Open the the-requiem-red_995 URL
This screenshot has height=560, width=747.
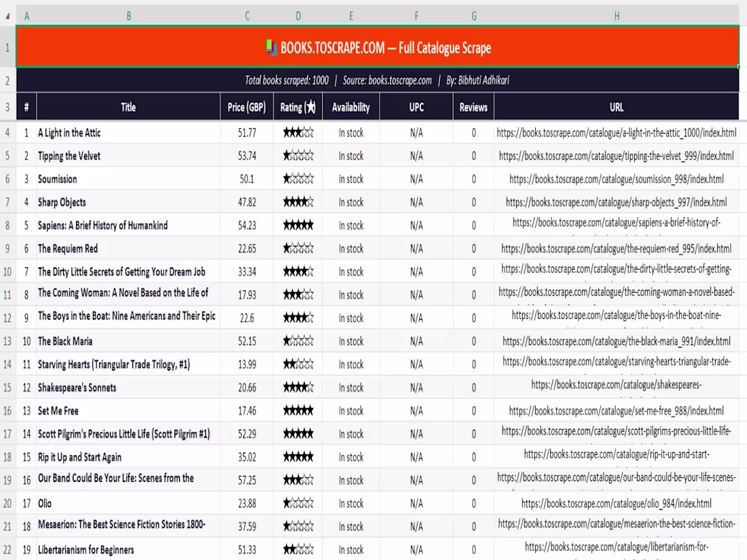click(x=617, y=248)
